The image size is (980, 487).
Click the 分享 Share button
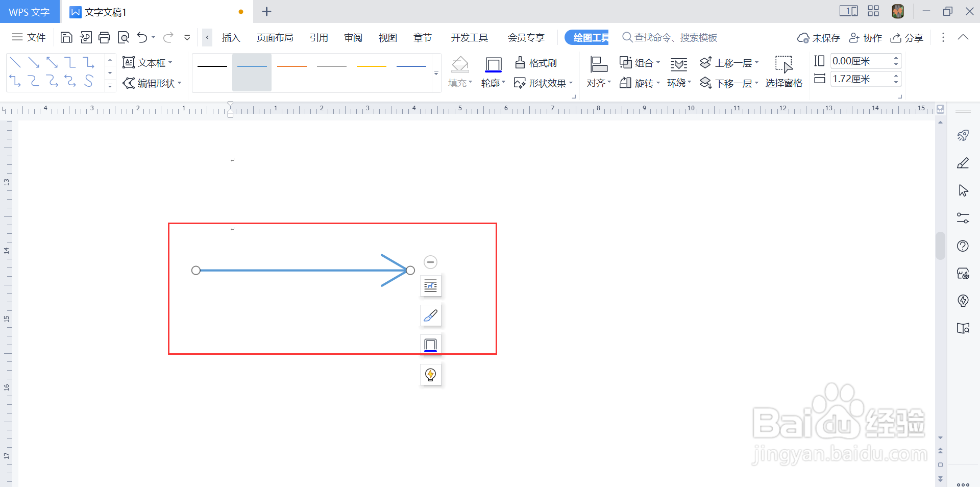[x=907, y=38]
